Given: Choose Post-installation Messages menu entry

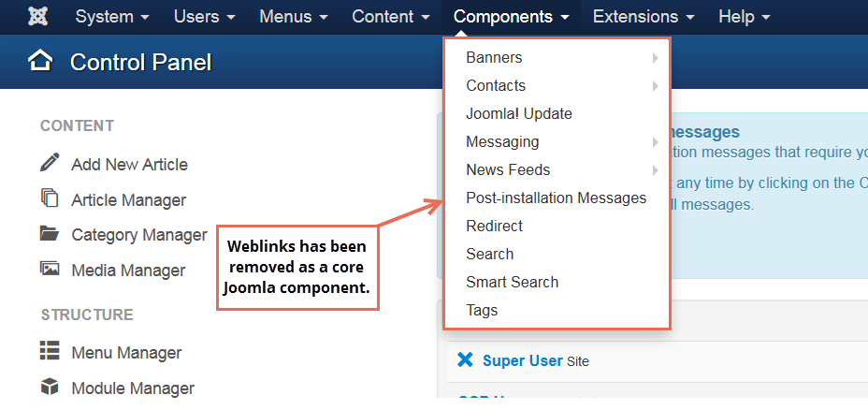Looking at the screenshot, I should point(557,198).
